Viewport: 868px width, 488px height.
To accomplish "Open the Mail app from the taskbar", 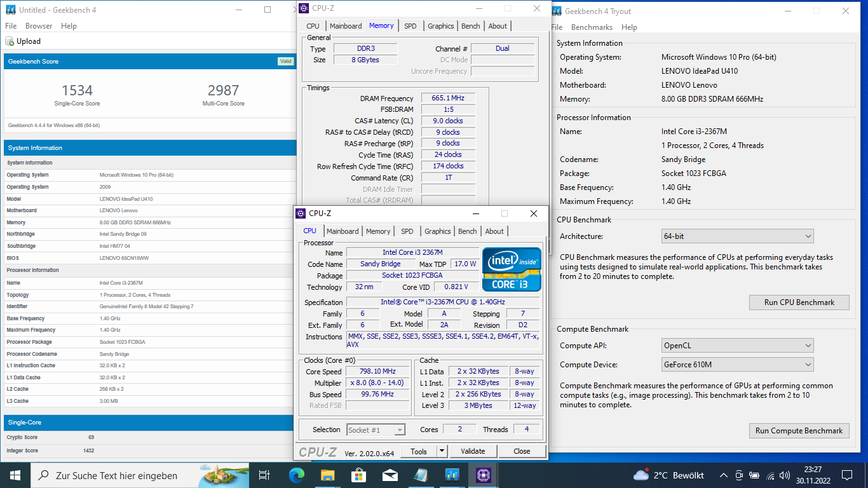I will tap(390, 475).
